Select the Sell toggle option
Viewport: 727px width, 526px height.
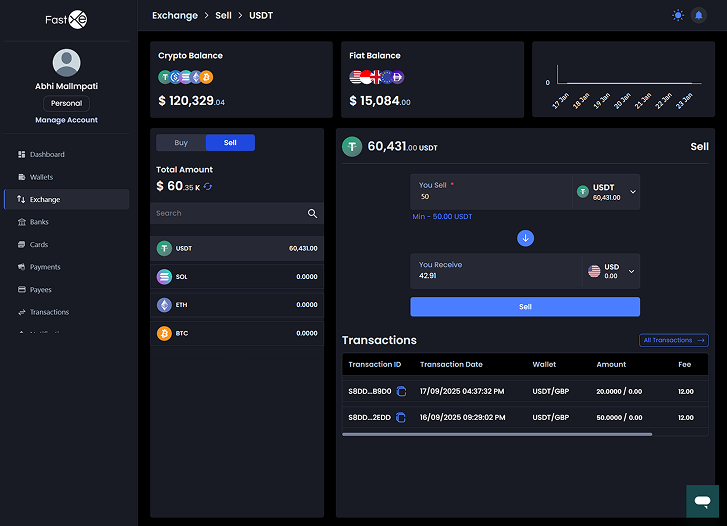click(230, 143)
